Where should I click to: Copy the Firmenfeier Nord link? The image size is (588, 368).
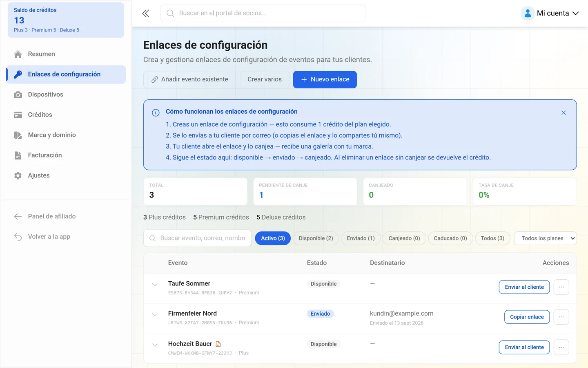tap(527, 317)
